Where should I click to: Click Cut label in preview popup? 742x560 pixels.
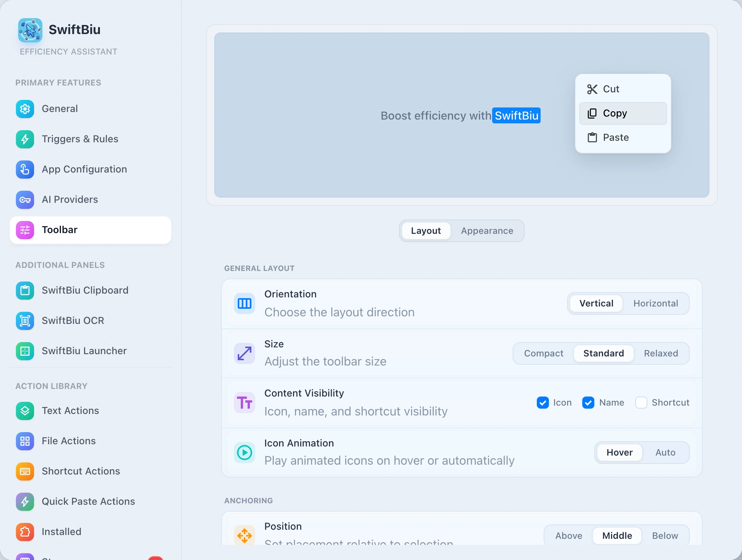[x=611, y=89]
